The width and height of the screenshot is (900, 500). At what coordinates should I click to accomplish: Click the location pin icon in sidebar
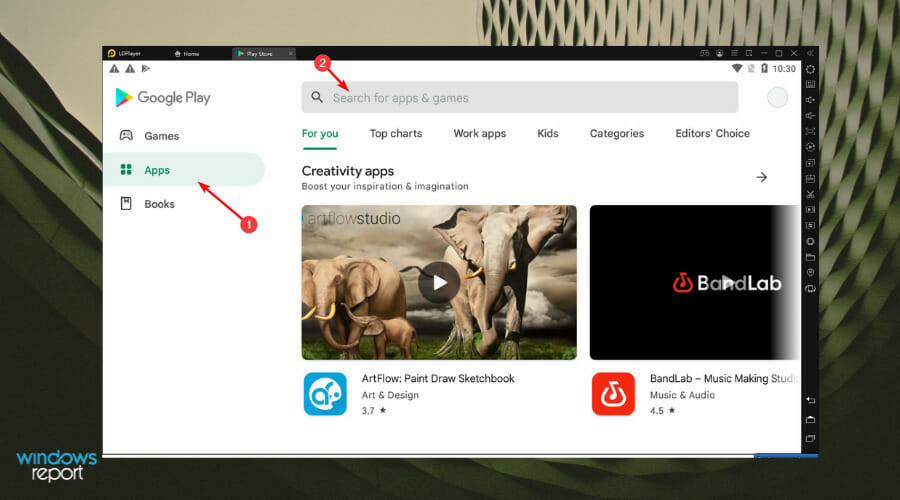pyautogui.click(x=810, y=273)
